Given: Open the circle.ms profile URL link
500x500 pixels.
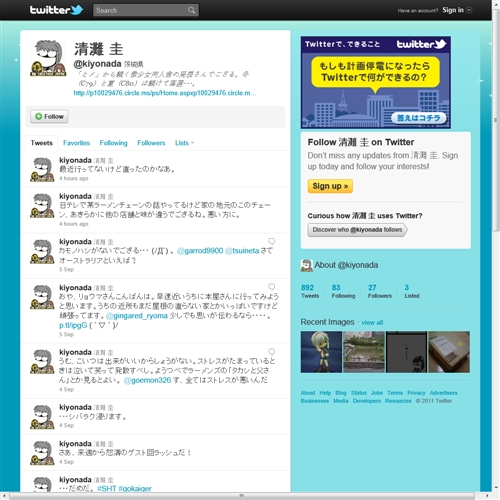Looking at the screenshot, I should tap(165, 93).
